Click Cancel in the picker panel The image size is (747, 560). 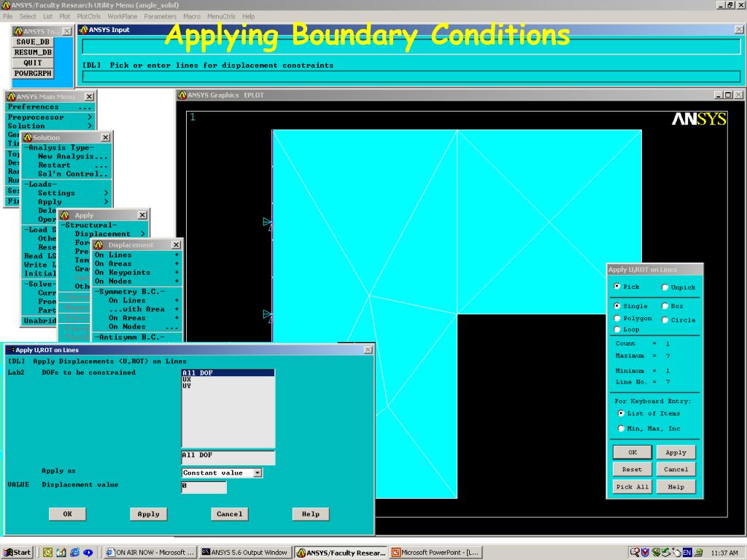676,470
